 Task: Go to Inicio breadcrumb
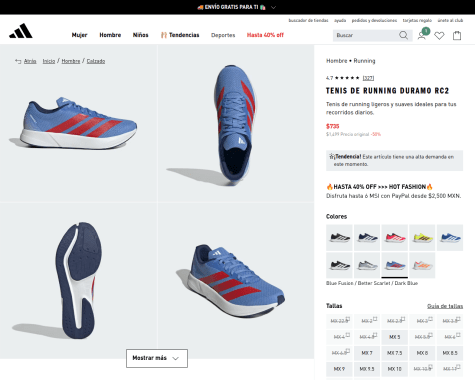pos(49,61)
